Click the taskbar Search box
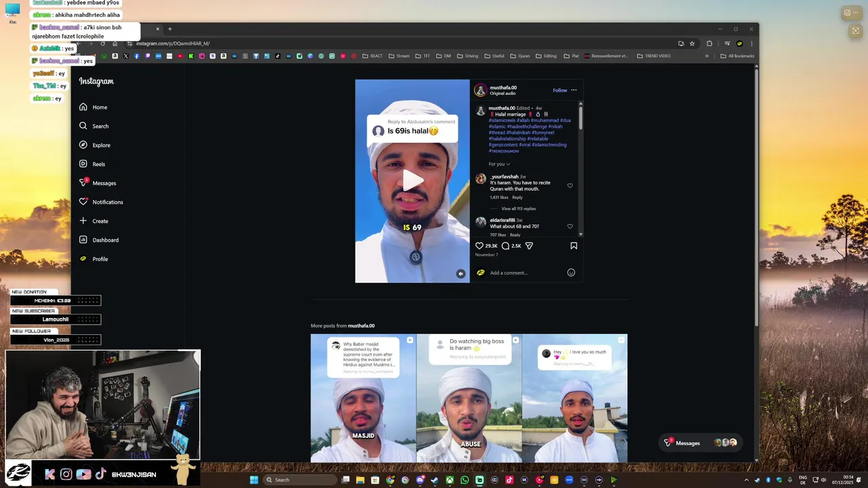This screenshot has width=868, height=488. pyautogui.click(x=299, y=480)
